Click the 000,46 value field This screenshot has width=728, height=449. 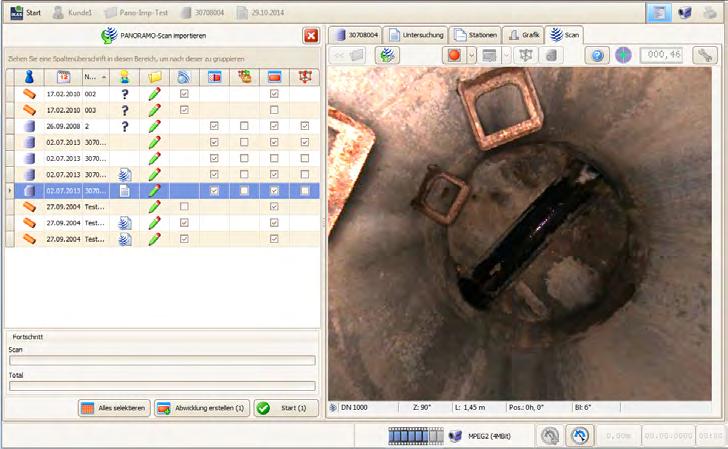pyautogui.click(x=663, y=55)
